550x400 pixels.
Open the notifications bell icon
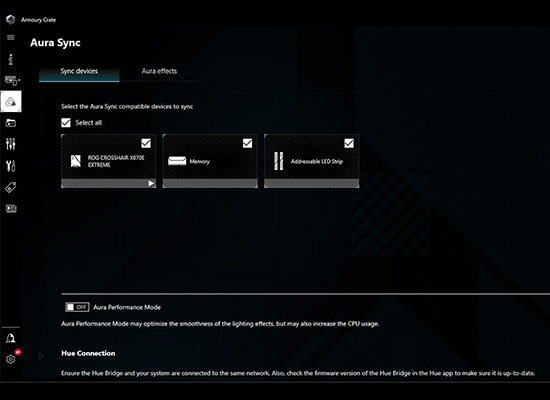coord(11,338)
